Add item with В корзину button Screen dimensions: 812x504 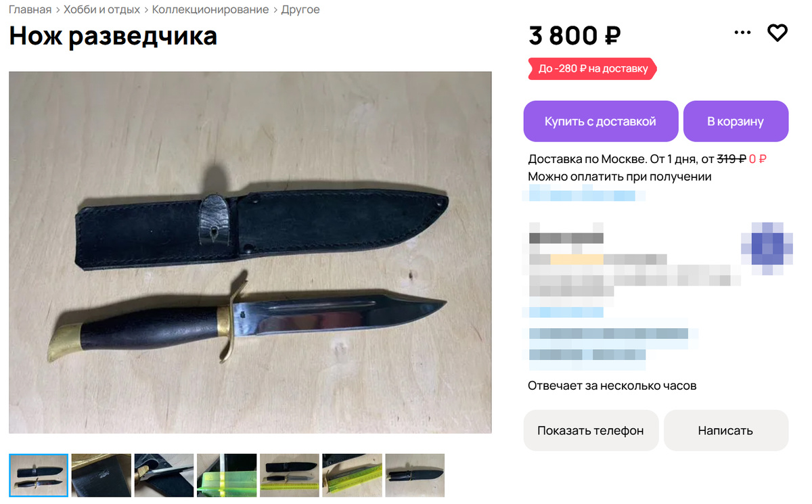[x=736, y=121]
